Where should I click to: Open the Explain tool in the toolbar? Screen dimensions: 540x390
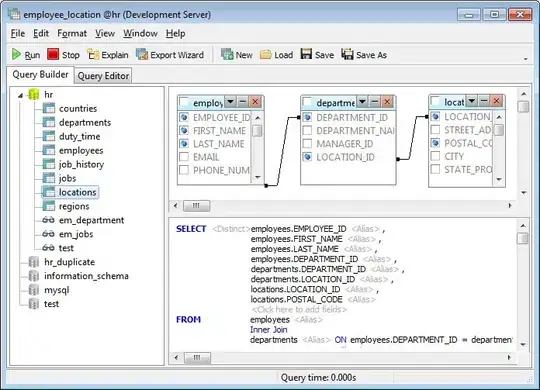108,55
